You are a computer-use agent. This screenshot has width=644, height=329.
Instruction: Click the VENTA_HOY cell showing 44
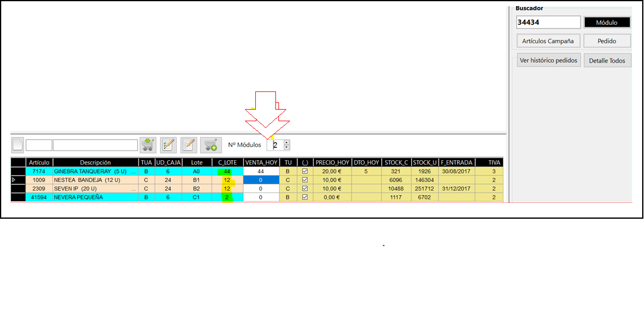(x=261, y=171)
